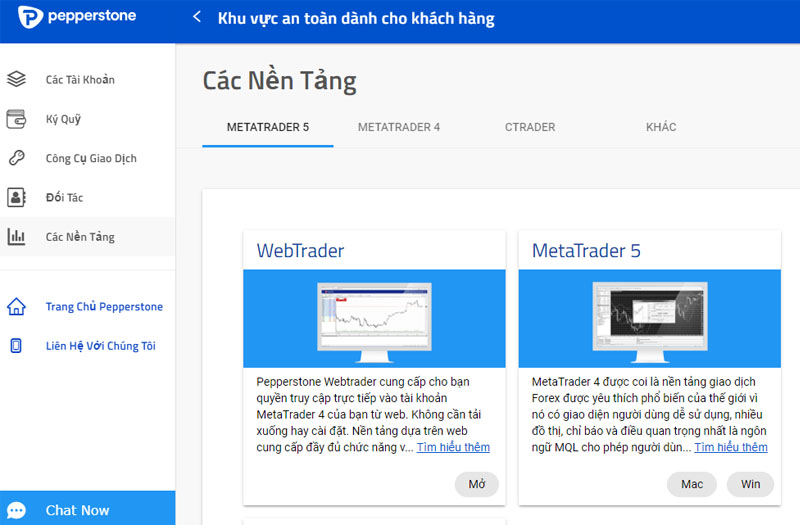Start a conversation with Chat Now
Viewport: 800px width, 525px height.
coord(87,508)
